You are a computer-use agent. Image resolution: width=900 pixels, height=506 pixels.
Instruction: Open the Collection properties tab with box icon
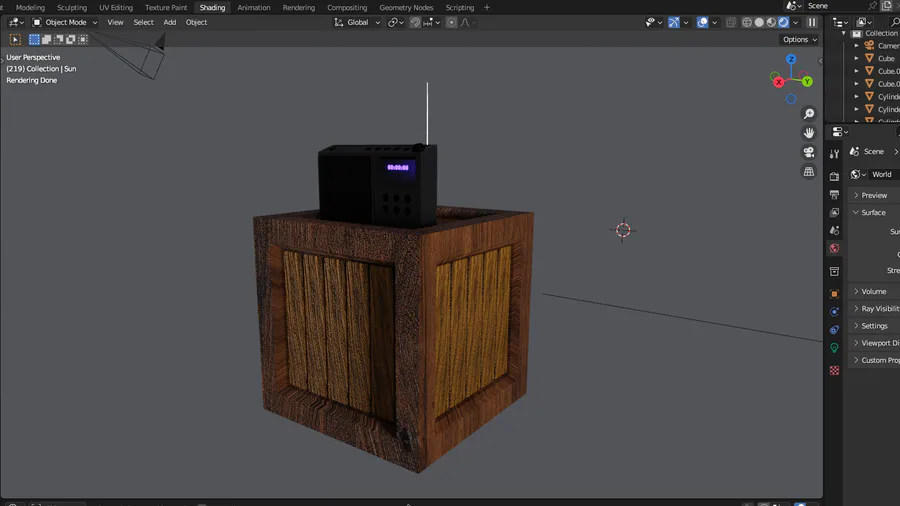click(x=835, y=271)
